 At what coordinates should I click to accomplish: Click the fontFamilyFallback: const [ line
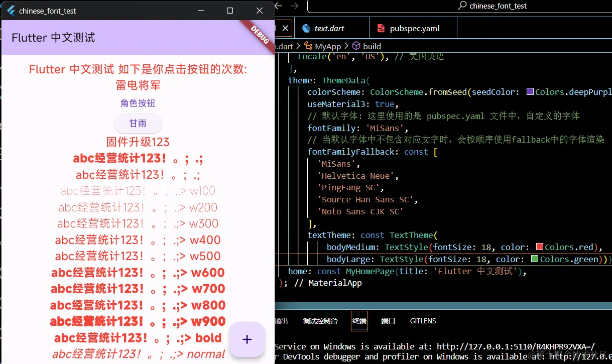(x=373, y=152)
